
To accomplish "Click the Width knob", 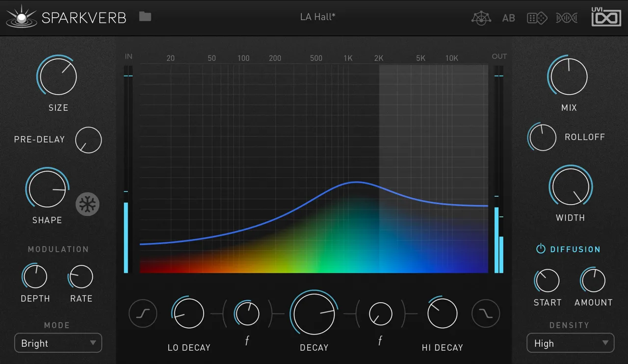I will click(x=570, y=186).
